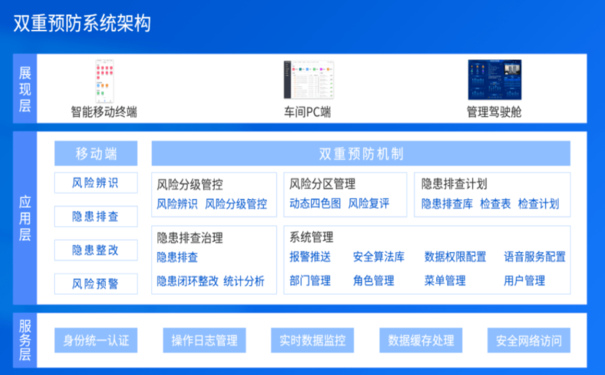Click the 身份统一认证 service block
Image resolution: width=605 pixels, height=375 pixels.
point(96,340)
